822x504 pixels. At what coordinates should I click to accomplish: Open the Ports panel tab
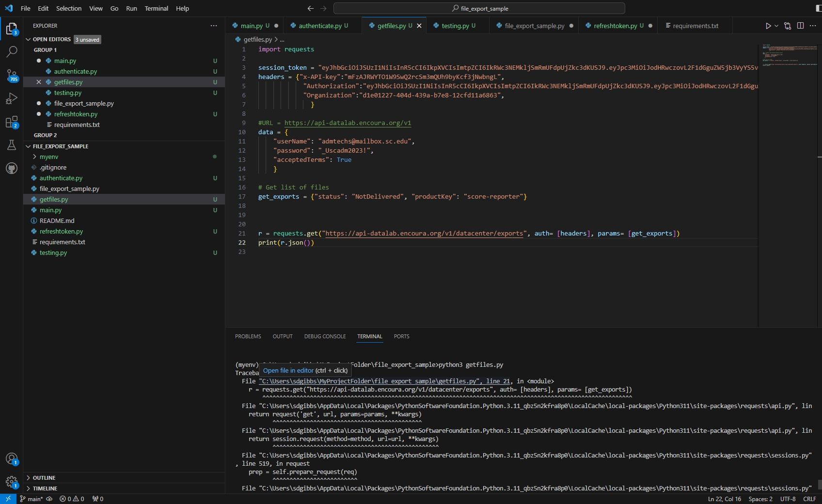401,336
